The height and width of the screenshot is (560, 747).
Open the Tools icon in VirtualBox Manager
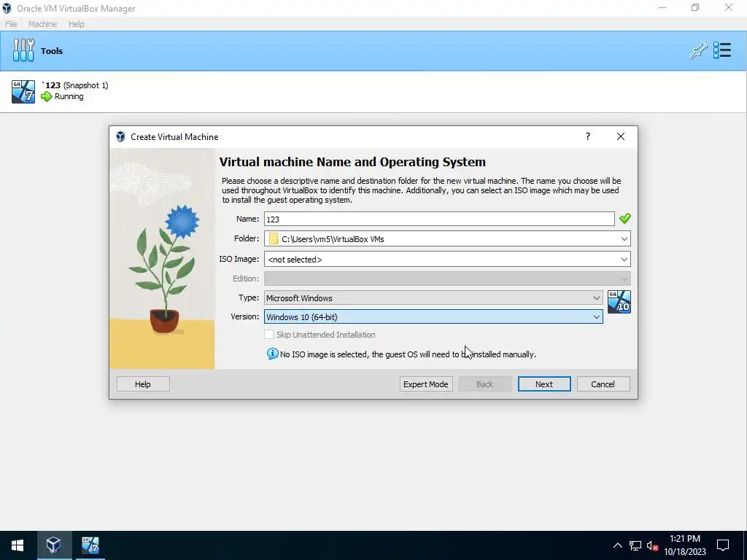coord(24,50)
